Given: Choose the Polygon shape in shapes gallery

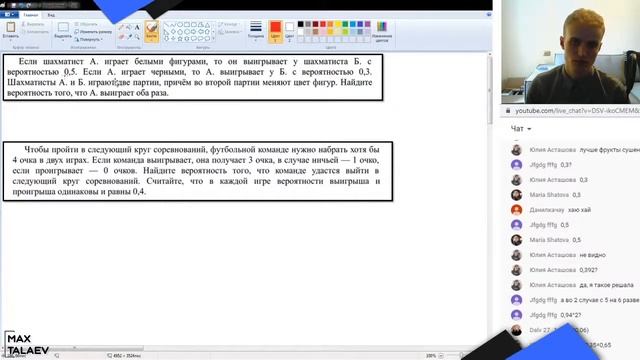Looking at the screenshot, I should tap(200, 25).
